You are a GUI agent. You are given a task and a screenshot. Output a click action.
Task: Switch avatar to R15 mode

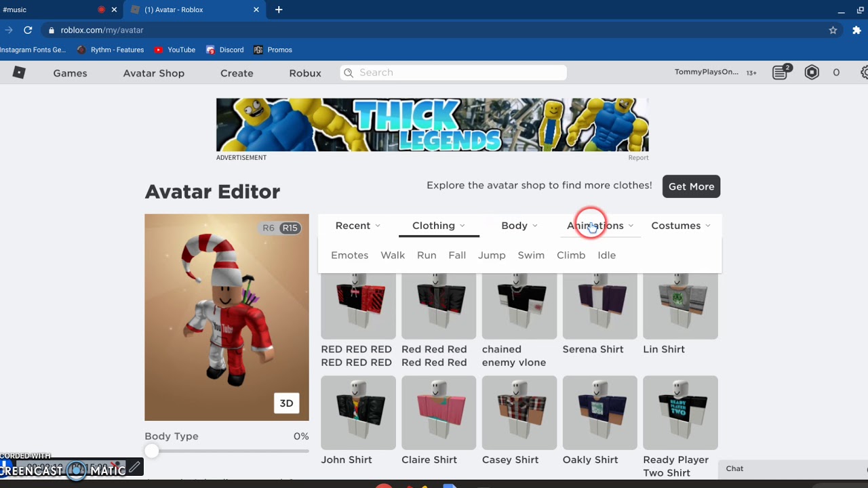pyautogui.click(x=290, y=228)
